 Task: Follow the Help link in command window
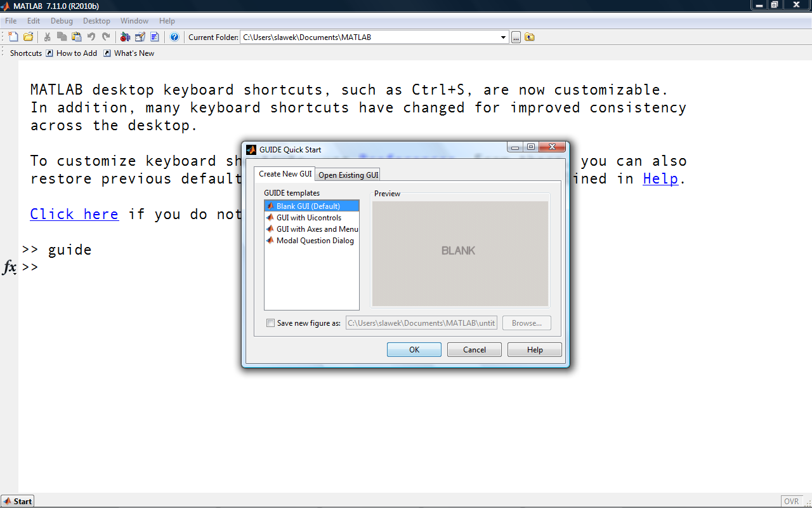[x=660, y=179]
